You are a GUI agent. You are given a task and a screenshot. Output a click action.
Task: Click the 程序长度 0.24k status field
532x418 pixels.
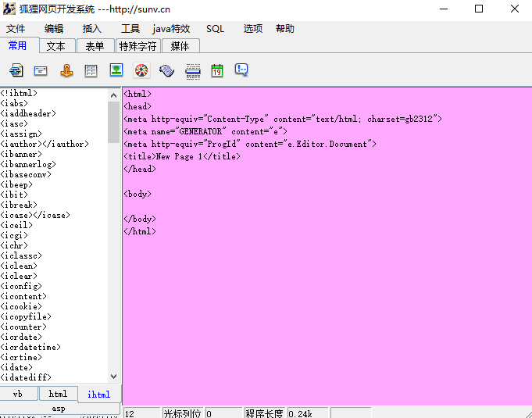(307, 413)
